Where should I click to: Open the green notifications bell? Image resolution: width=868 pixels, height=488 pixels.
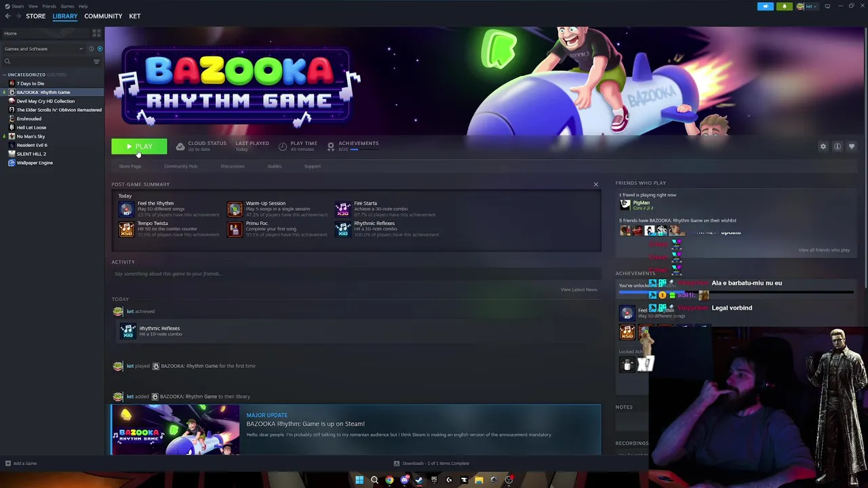[784, 6]
